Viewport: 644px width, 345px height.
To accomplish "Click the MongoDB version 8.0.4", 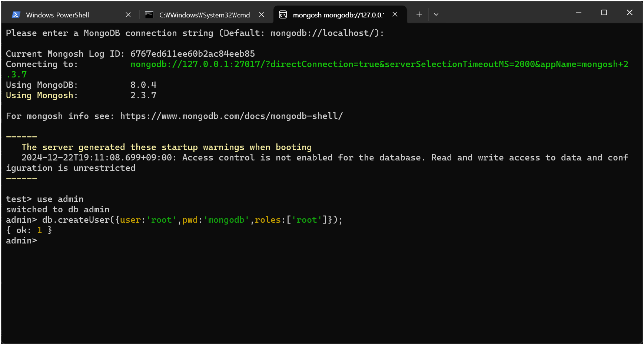I will [x=143, y=85].
